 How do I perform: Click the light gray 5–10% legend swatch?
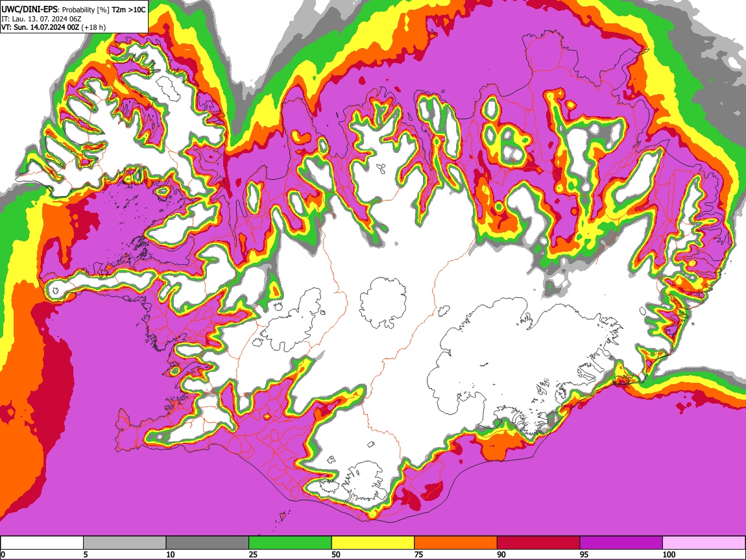[125, 543]
